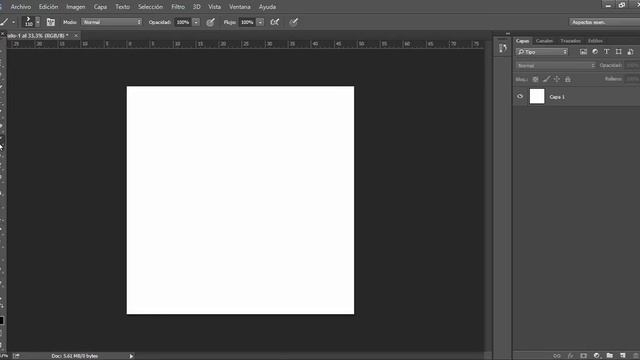Open the Ayuda menu
The image size is (640, 360).
tap(267, 7)
